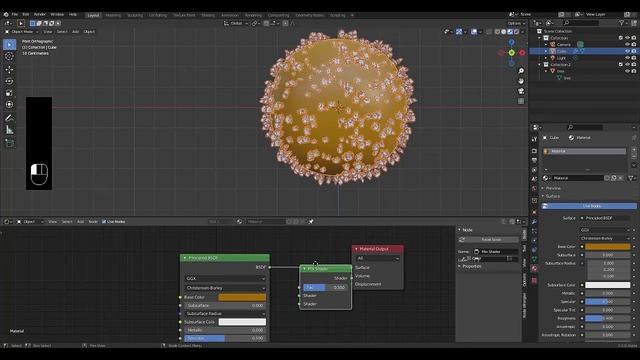Click the outliner search field
The width and height of the screenshot is (640, 360).
(580, 23)
